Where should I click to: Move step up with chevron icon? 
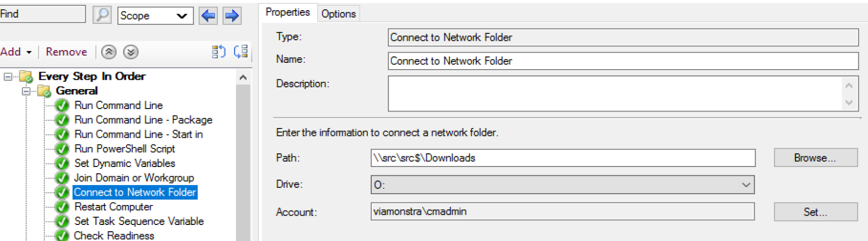tap(108, 52)
